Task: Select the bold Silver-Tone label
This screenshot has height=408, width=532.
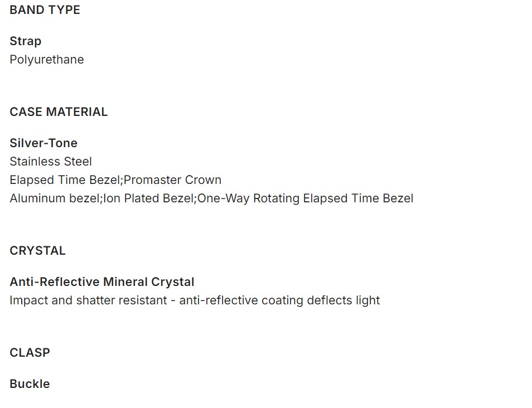Action: (43, 143)
